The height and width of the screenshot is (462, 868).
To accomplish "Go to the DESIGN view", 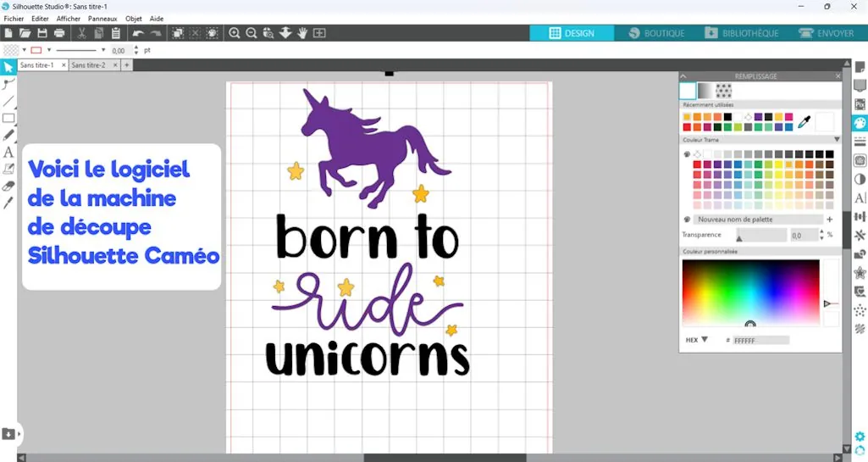I will point(572,33).
